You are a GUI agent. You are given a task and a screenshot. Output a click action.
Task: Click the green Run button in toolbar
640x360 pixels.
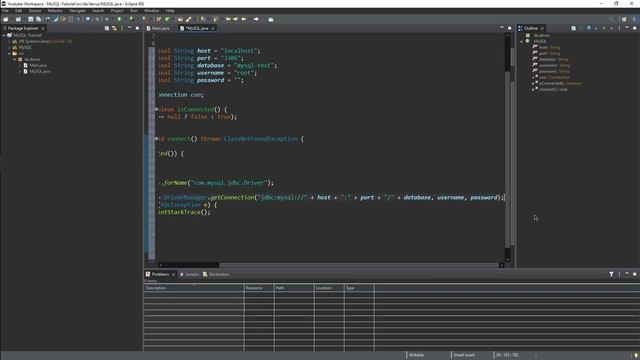click(120, 19)
